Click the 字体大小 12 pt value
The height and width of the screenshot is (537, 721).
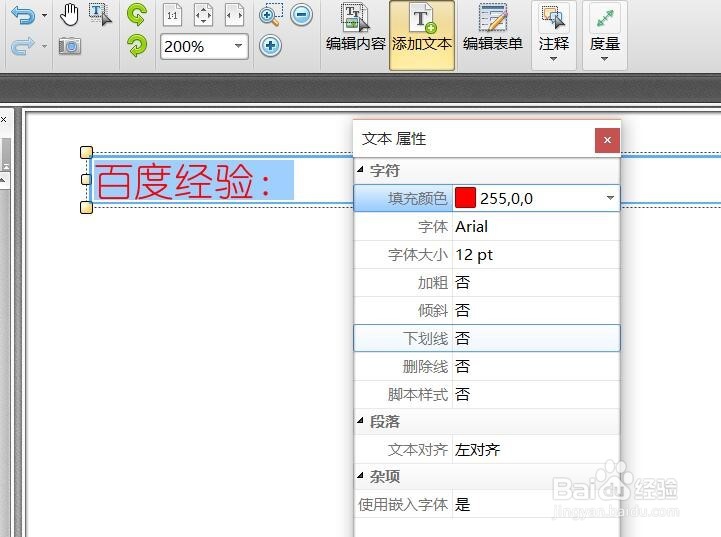536,255
